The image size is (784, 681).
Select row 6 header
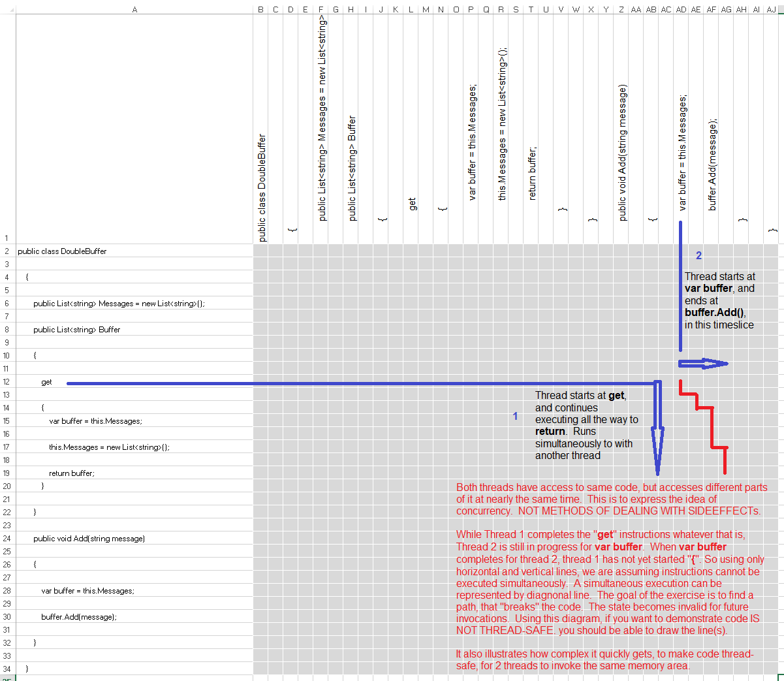click(x=8, y=303)
